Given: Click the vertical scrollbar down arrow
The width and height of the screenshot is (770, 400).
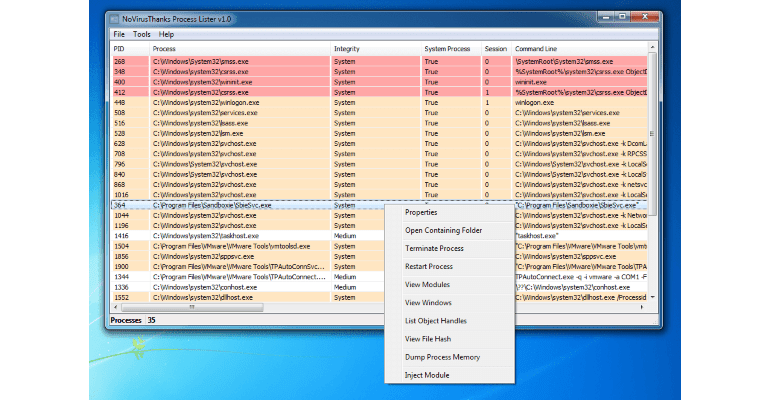Looking at the screenshot, I should point(654,297).
